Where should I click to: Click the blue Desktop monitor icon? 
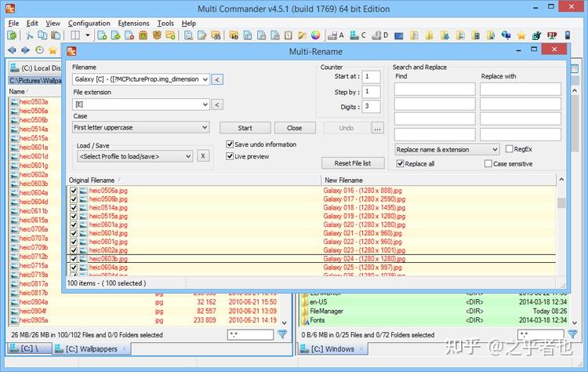click(399, 35)
